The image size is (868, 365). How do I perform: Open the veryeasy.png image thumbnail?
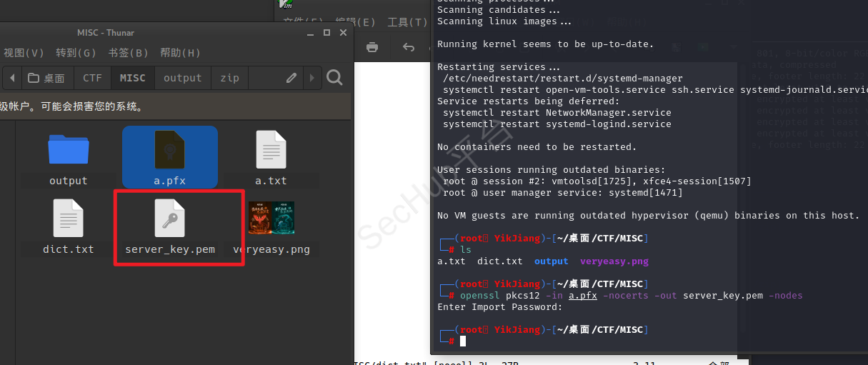click(271, 218)
